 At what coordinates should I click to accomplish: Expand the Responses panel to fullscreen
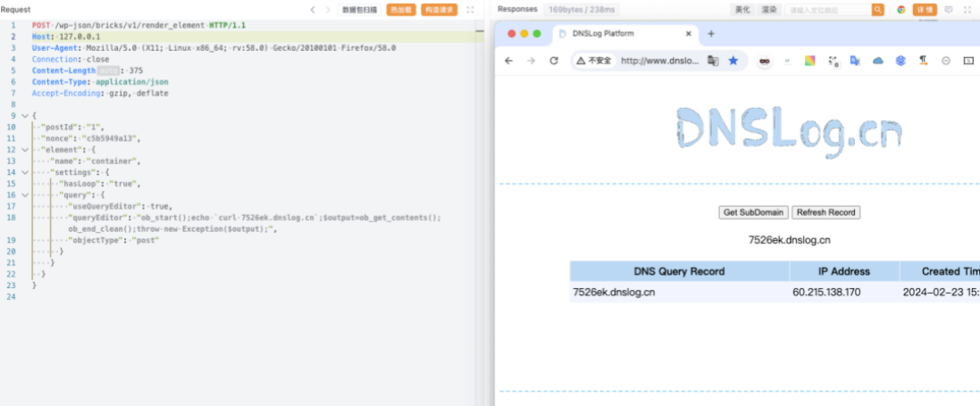tap(968, 9)
